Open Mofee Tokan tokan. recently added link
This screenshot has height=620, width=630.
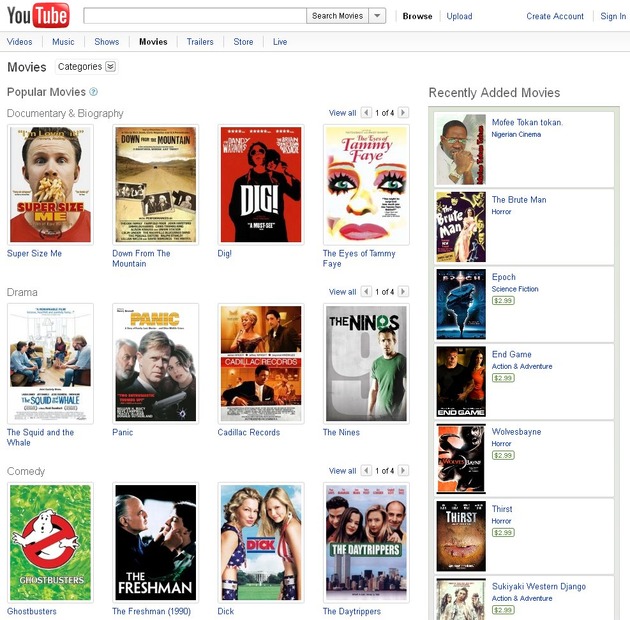(x=527, y=123)
